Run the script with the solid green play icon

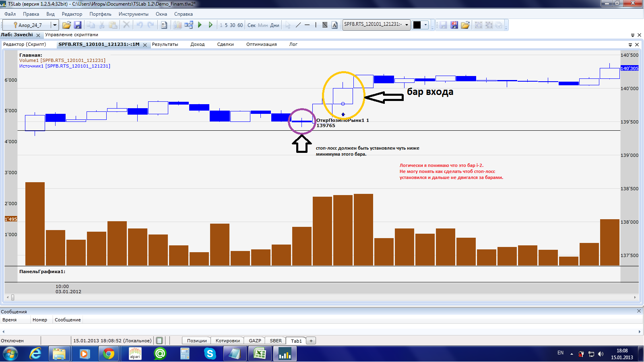[200, 25]
